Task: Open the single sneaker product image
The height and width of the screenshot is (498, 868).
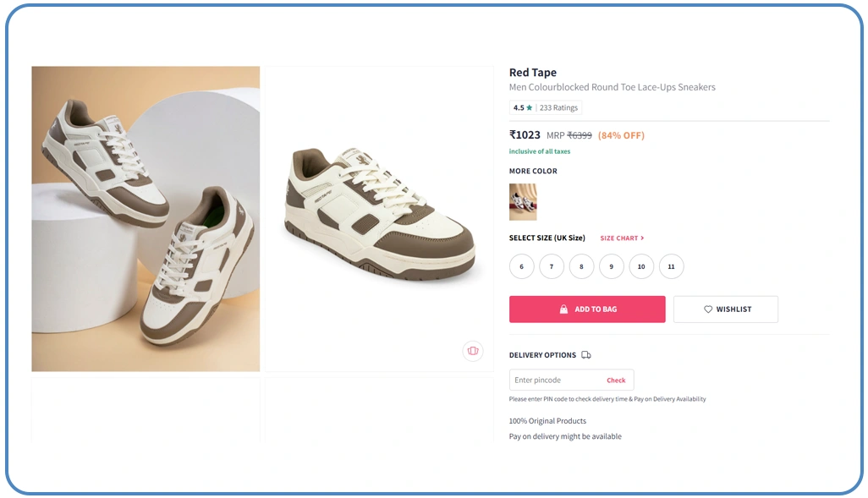Action: [378, 219]
